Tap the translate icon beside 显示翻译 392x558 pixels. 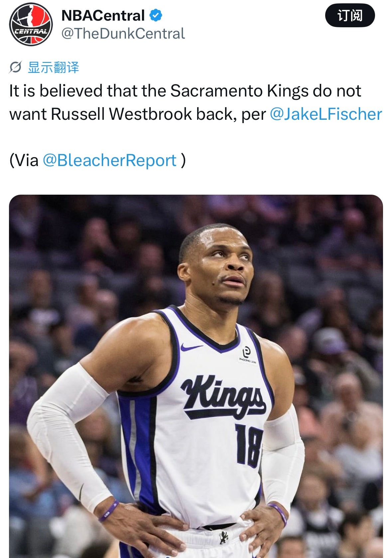pos(15,67)
